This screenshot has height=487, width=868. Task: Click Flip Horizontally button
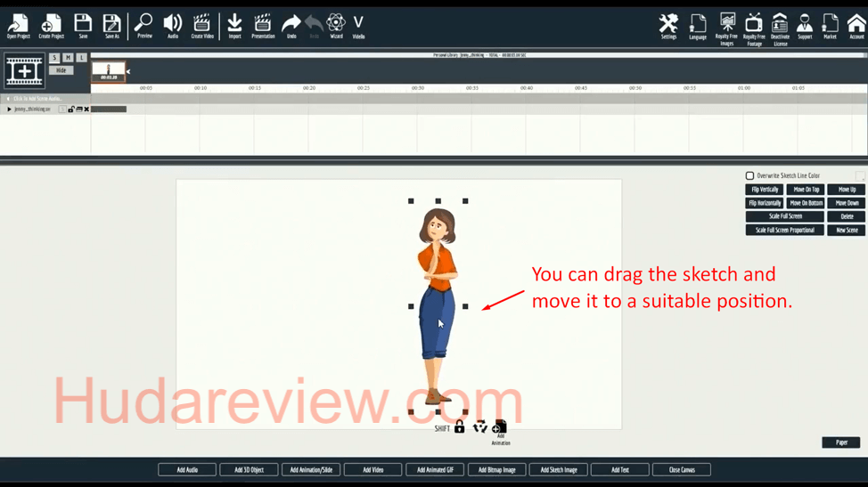click(x=765, y=203)
